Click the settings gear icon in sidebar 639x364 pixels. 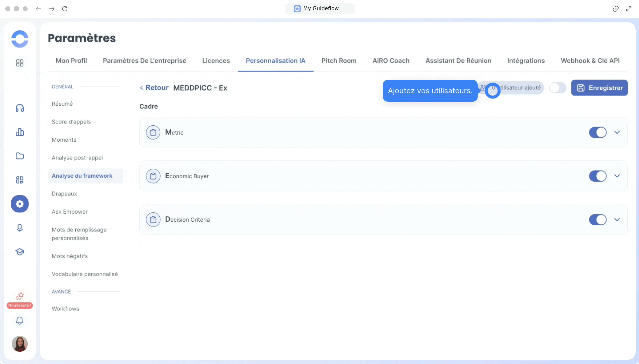click(x=20, y=204)
